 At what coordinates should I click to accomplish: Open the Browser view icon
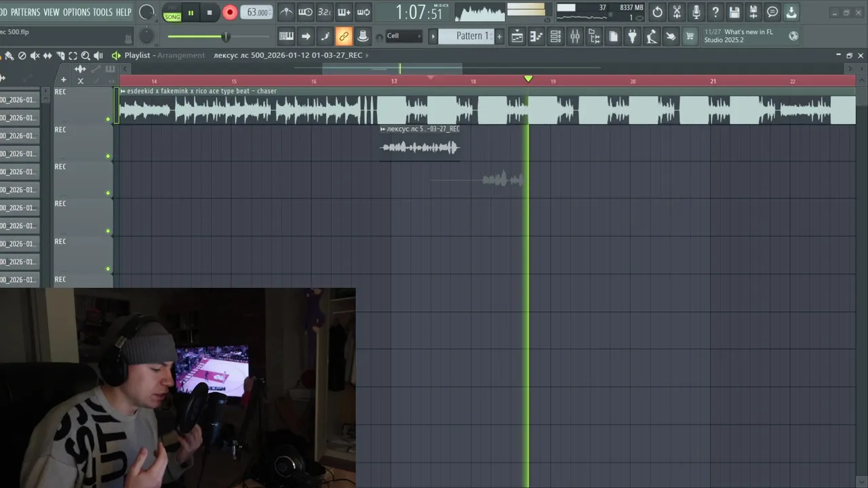coord(594,36)
